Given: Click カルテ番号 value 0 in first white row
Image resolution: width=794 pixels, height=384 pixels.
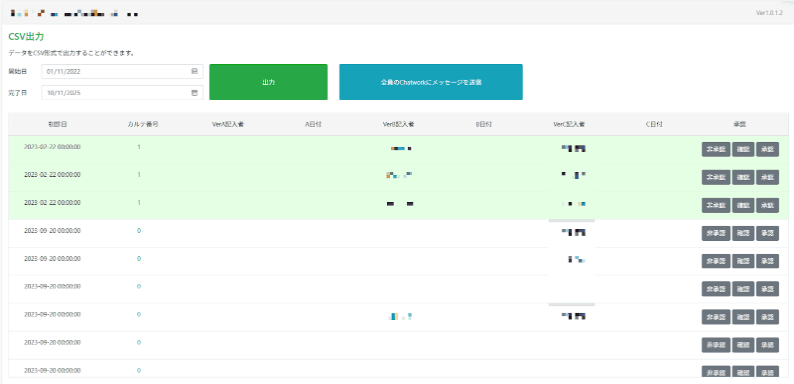Looking at the screenshot, I should [139, 231].
